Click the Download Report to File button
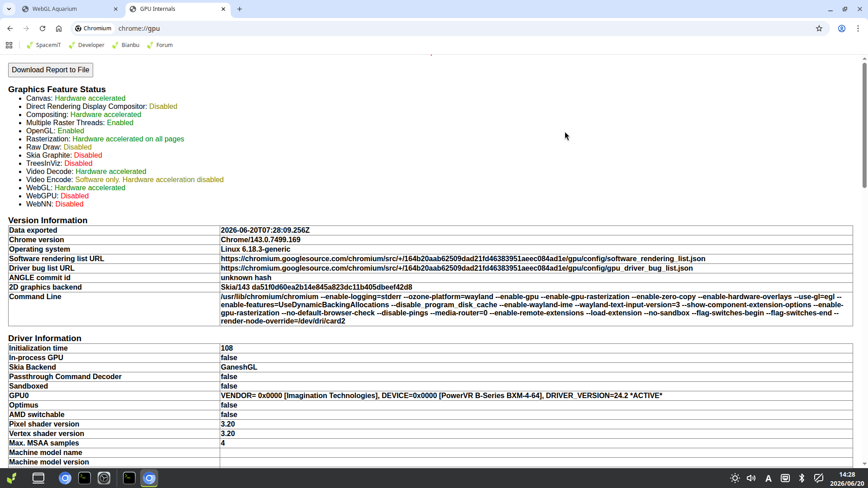This screenshot has width=868, height=488. (x=51, y=70)
